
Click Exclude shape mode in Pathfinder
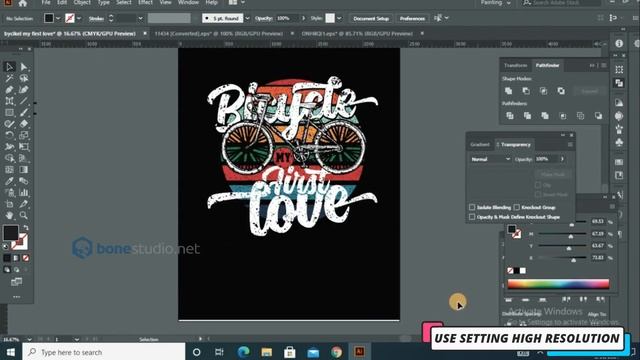(x=561, y=91)
